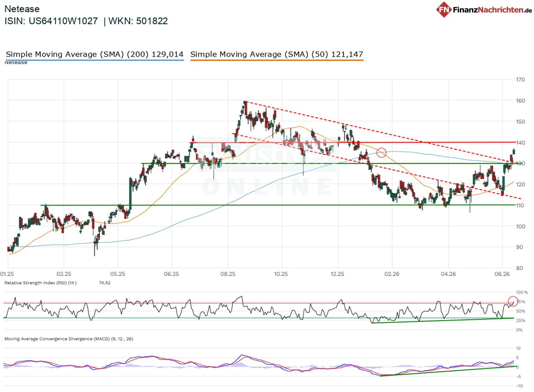The width and height of the screenshot is (534, 392).
Task: Click the 08.25 date axis label
Action: pos(228,274)
